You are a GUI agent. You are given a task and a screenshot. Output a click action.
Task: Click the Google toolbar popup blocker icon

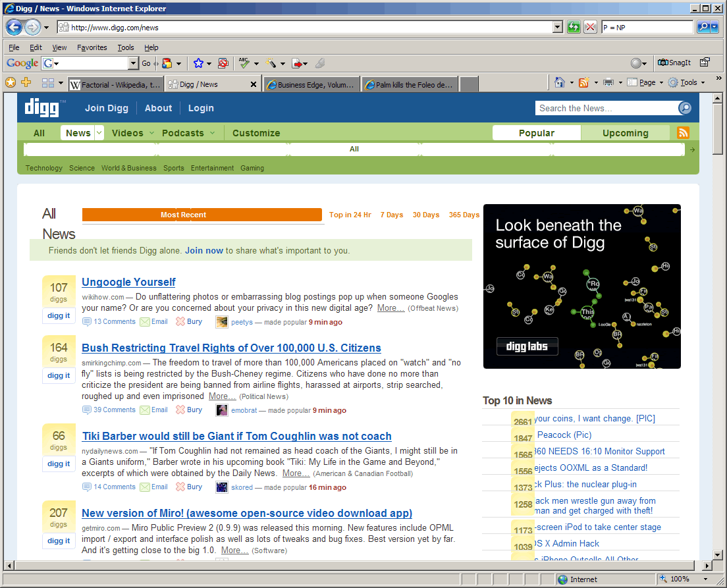pos(223,63)
